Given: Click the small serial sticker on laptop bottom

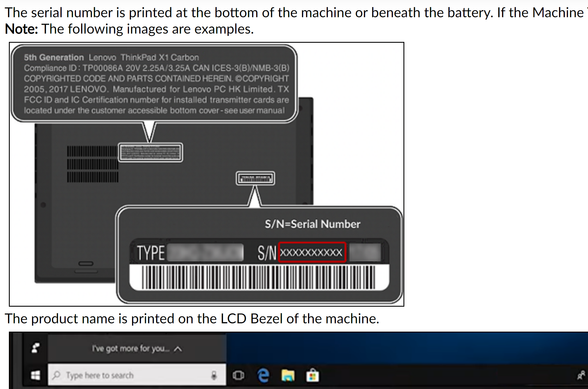Looking at the screenshot, I should (x=255, y=178).
